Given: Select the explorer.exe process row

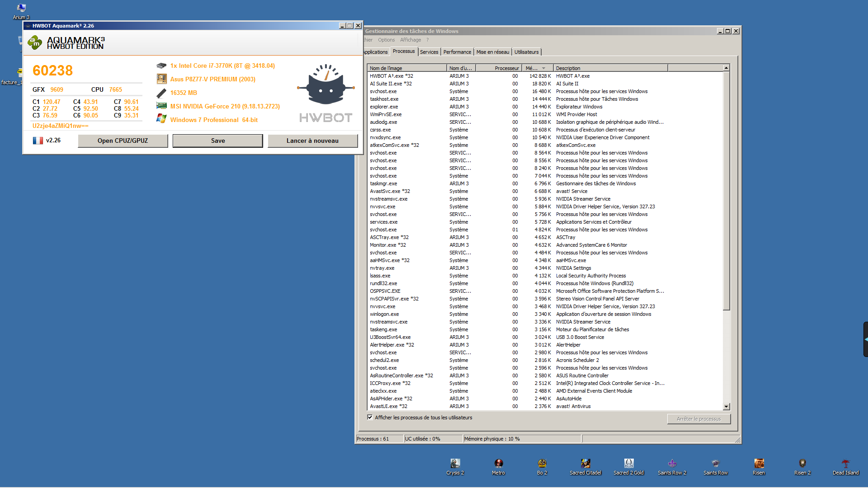Looking at the screenshot, I should click(x=545, y=107).
